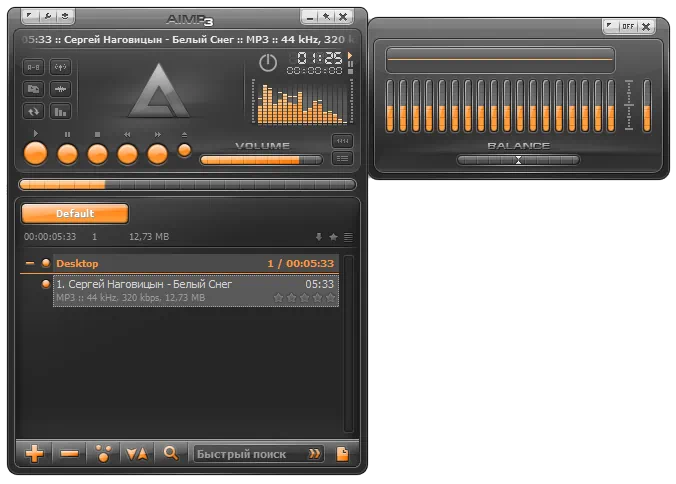Image resolution: width=676 pixels, height=484 pixels.
Task: Click the playlist size 12,73 MB text
Action: click(x=149, y=237)
